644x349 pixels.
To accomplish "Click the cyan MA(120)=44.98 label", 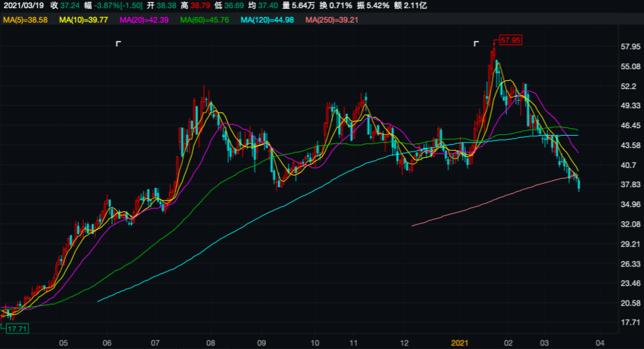I will pos(267,20).
